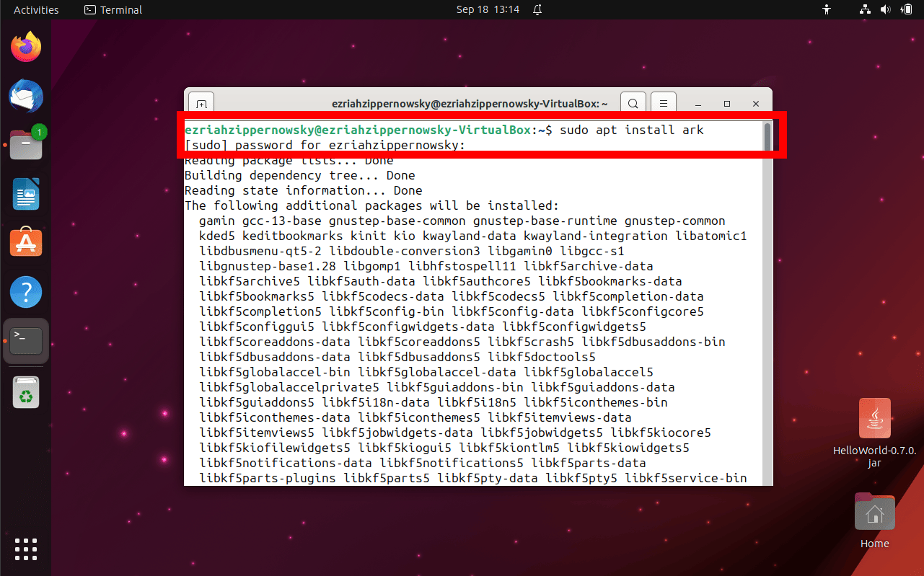Open the Terminal app menu in top bar
The height and width of the screenshot is (576, 924).
coord(113,9)
